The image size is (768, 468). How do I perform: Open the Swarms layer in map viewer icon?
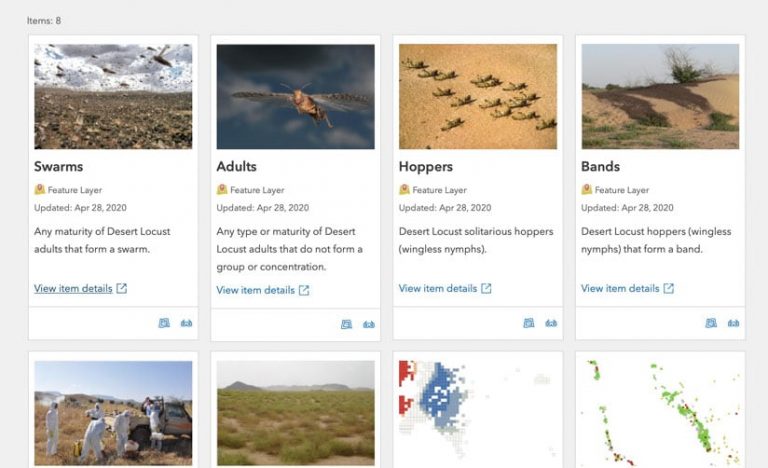pyautogui.click(x=164, y=323)
